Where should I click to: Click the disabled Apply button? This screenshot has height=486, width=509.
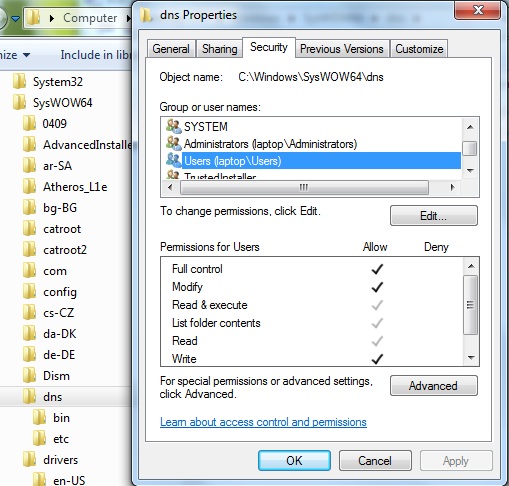[x=456, y=460]
